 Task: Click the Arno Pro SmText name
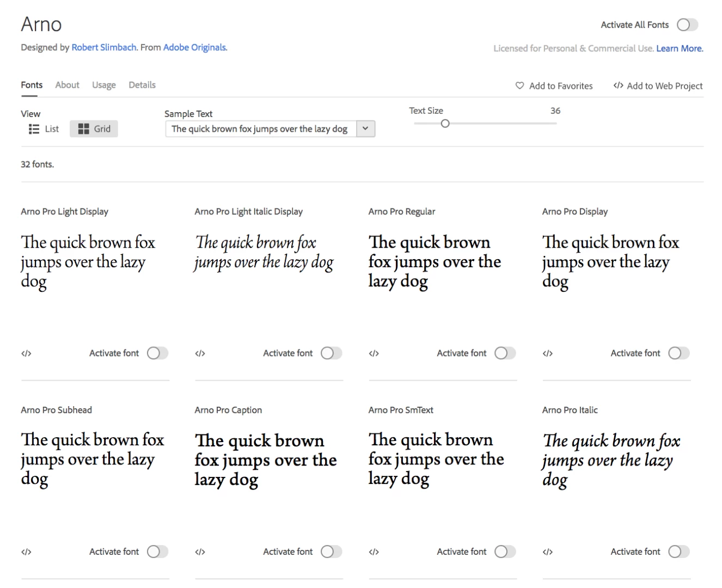pyautogui.click(x=401, y=410)
